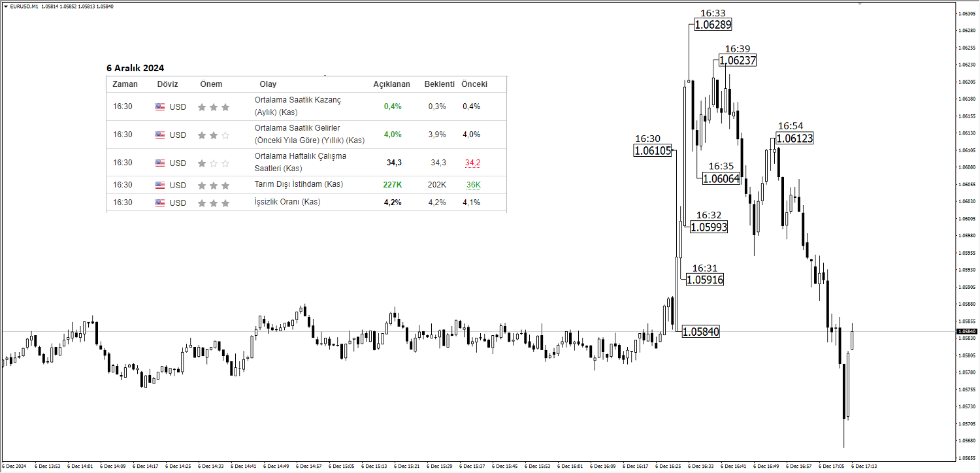Click the importance stars for Ortalama Haftalık Çalışma Saatleri

213,163
